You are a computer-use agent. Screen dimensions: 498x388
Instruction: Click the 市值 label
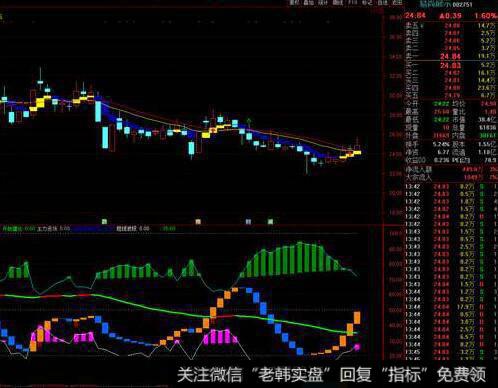click(x=459, y=119)
